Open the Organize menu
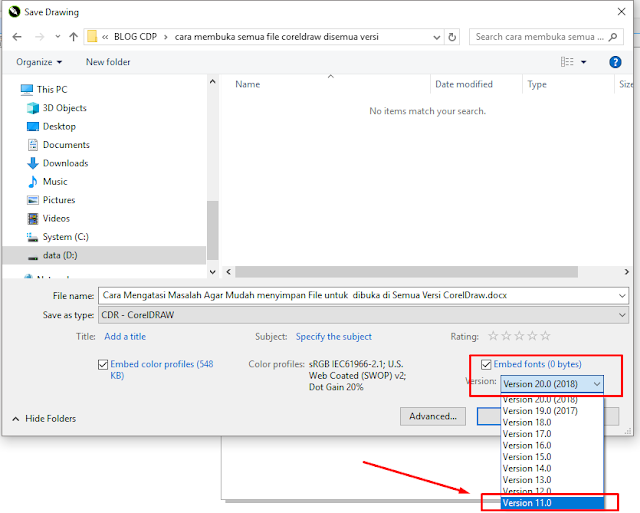Image resolution: width=640 pixels, height=513 pixels. coord(39,62)
